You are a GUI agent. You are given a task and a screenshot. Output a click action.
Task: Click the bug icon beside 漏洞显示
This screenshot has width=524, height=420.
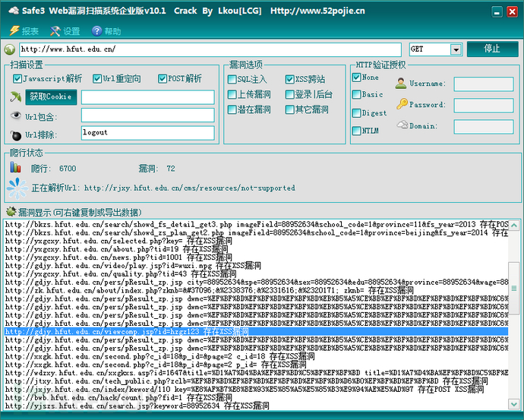click(11, 211)
